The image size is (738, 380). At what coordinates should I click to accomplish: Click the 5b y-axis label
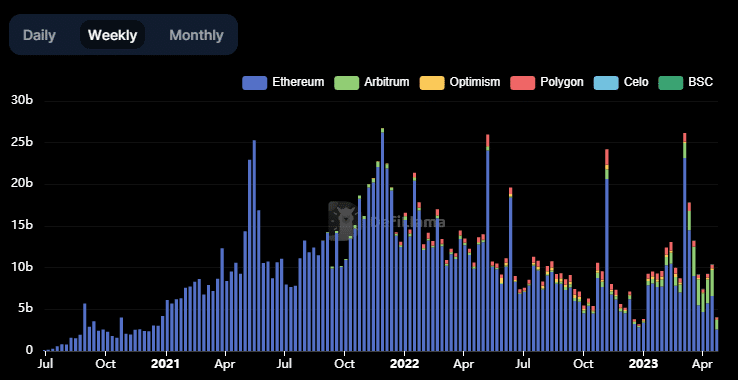click(25, 309)
